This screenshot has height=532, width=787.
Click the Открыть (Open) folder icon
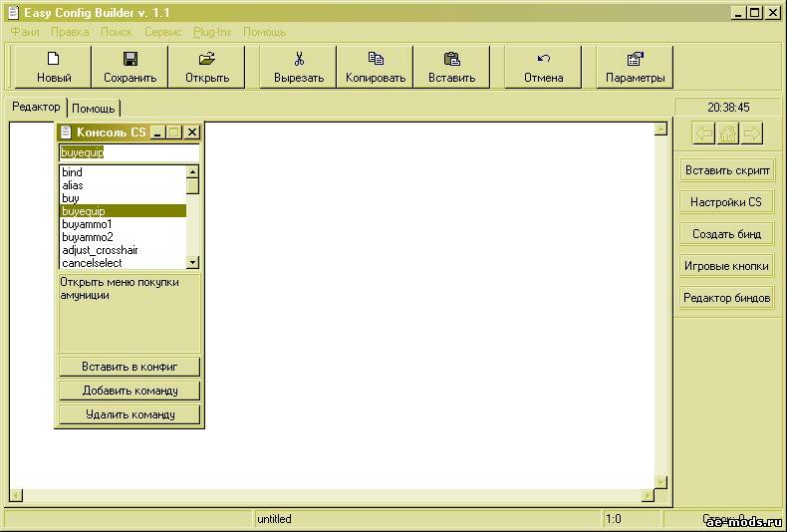(207, 59)
